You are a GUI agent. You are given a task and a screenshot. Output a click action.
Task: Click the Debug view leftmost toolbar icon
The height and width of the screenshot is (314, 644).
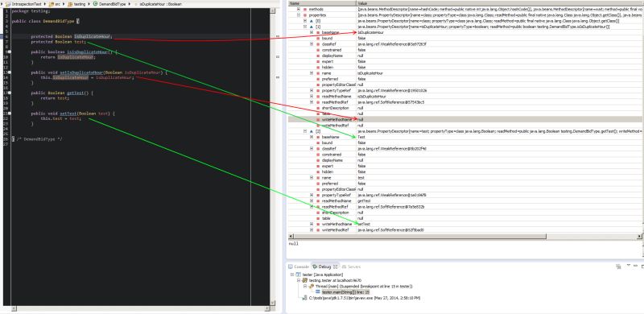pos(618,266)
